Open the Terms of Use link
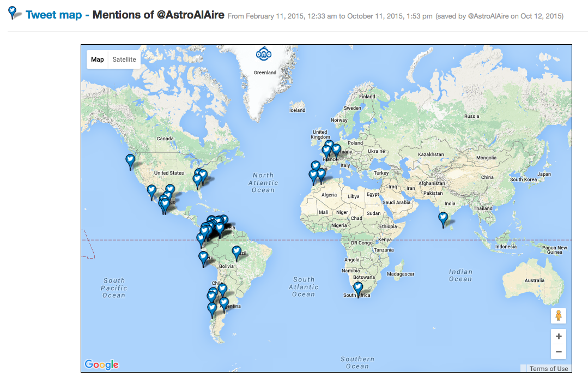Screen dimensions: 588x383 click(548, 369)
